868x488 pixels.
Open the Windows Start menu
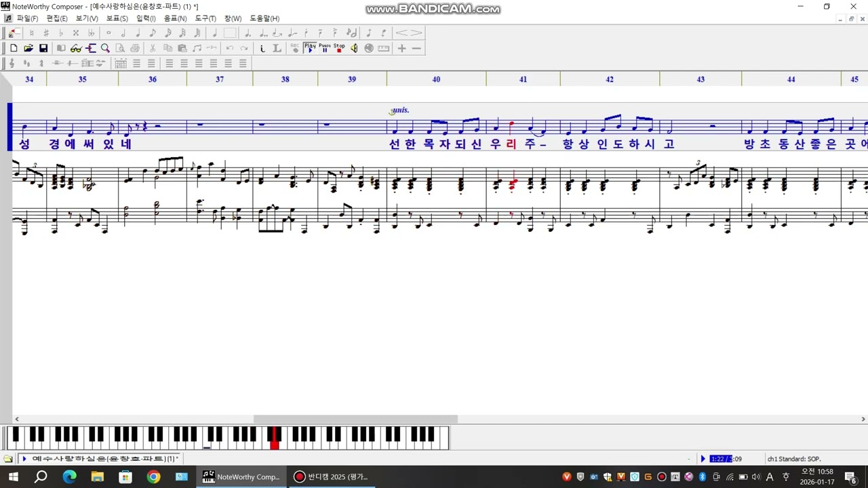[x=13, y=476]
